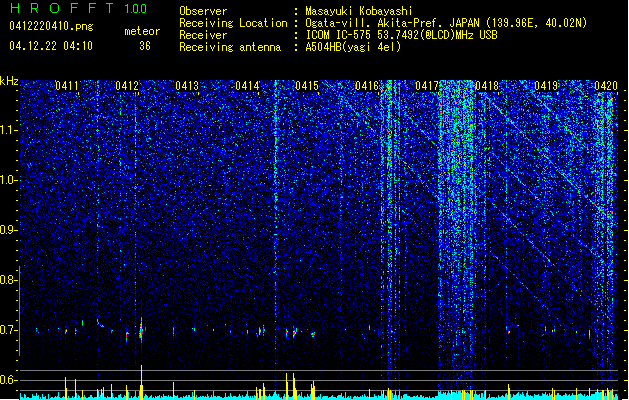
Task: Click the HROFFT 1.0.0 title text
Action: pos(78,8)
